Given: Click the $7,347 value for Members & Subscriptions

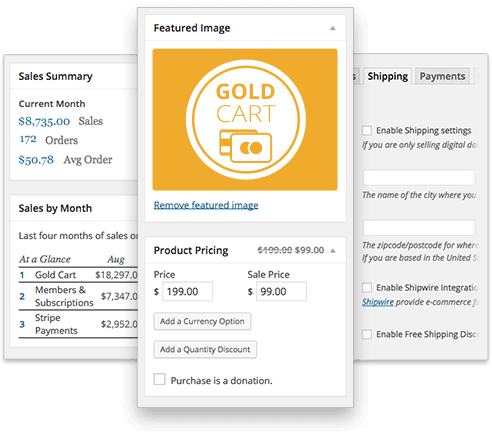Looking at the screenshot, I should [119, 296].
